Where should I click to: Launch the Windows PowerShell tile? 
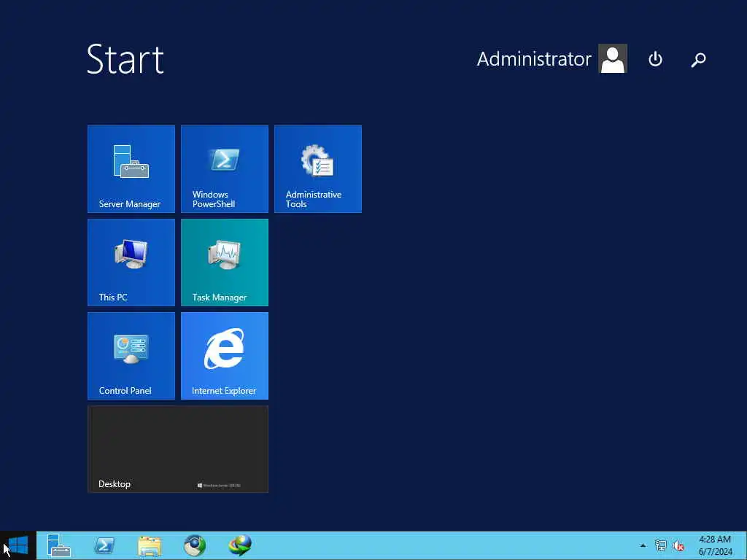(225, 169)
